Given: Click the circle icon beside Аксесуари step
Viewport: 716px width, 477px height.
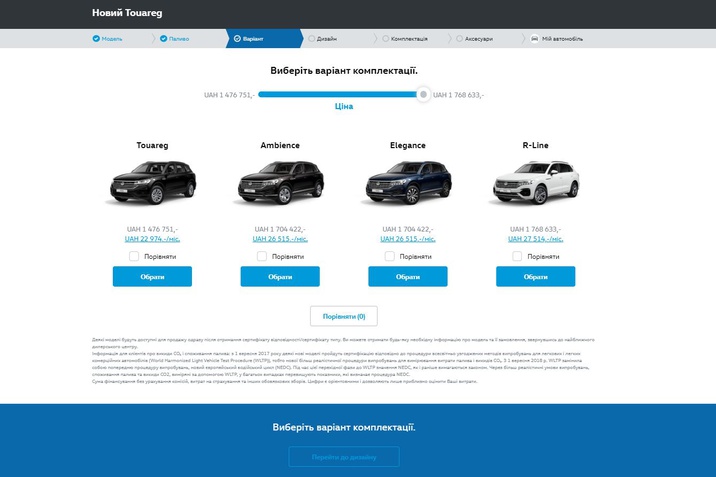Looking at the screenshot, I should click(x=459, y=39).
